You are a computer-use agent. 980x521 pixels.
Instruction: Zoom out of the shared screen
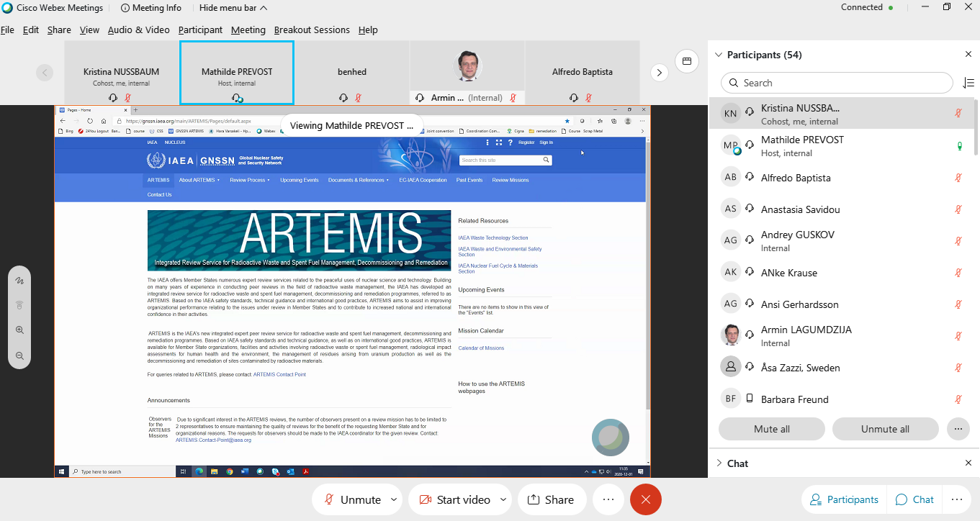[19, 355]
